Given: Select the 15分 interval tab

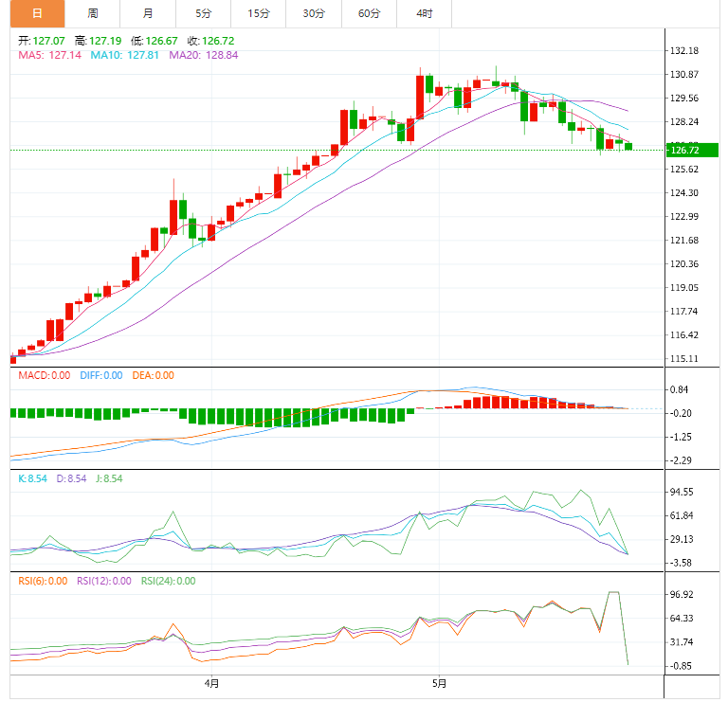Looking at the screenshot, I should point(259,13).
